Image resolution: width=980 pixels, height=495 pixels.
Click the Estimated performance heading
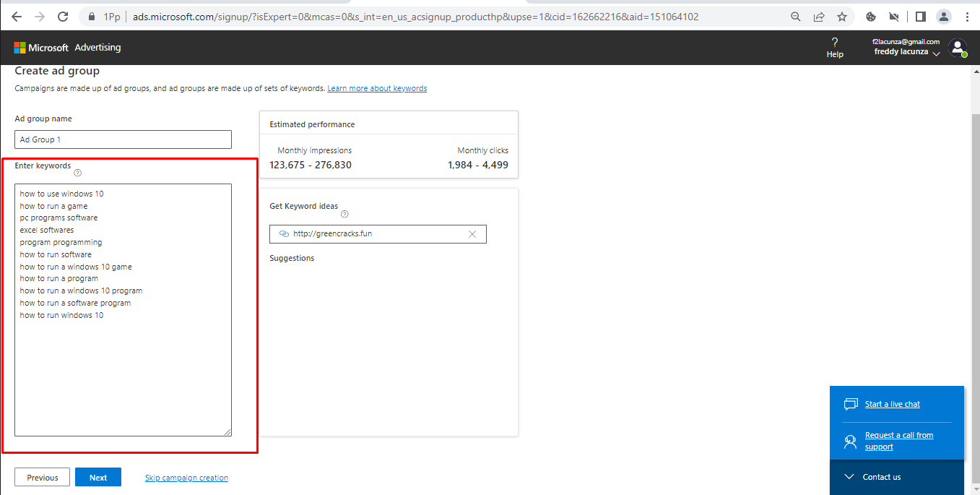(312, 124)
